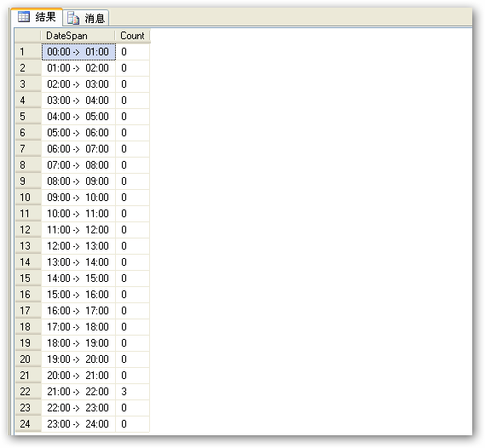This screenshot has height=448, width=485.
Task: Click the DateSpan column header
Action: [78, 36]
